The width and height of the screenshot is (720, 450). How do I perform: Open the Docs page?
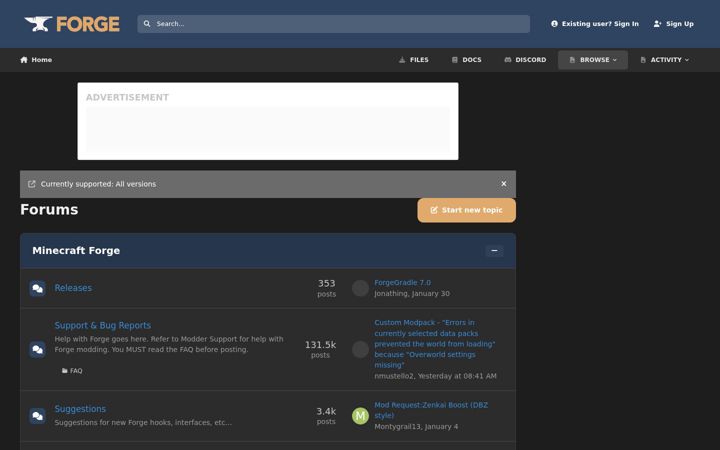click(467, 60)
